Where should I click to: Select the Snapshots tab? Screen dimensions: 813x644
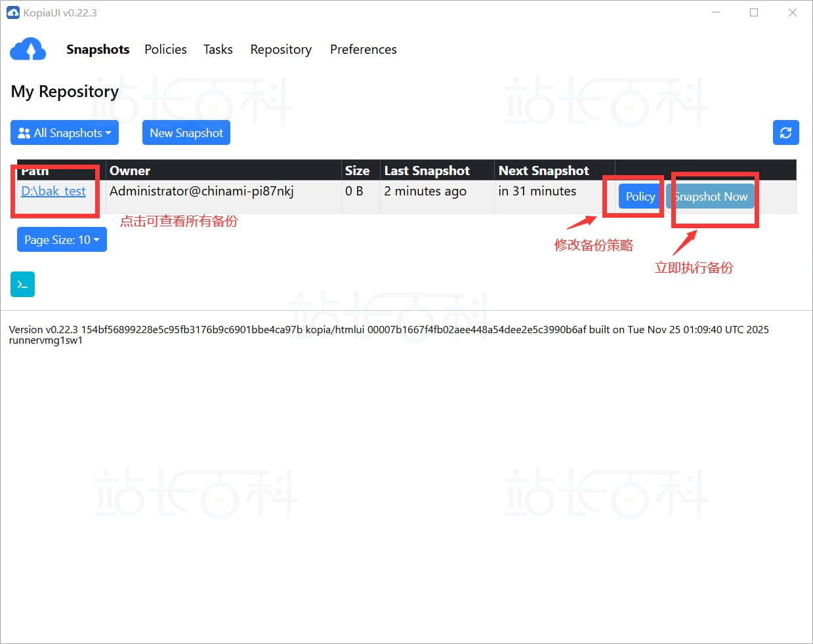[98, 49]
